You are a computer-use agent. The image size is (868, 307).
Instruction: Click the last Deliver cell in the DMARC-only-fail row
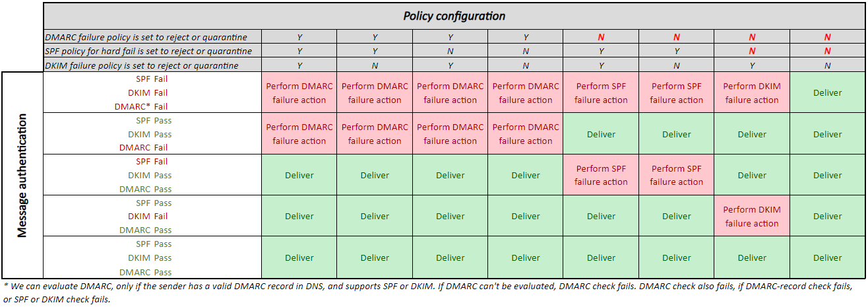827,134
